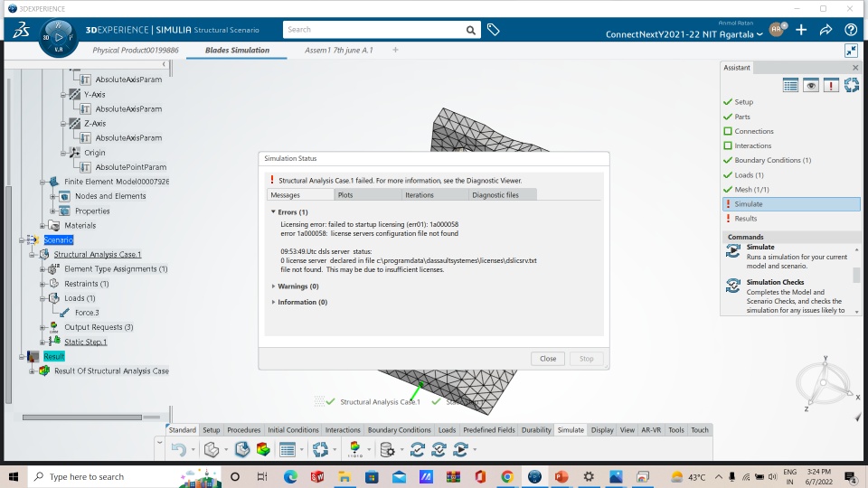Click the tag icon beside search
868x488 pixels.
pos(494,30)
